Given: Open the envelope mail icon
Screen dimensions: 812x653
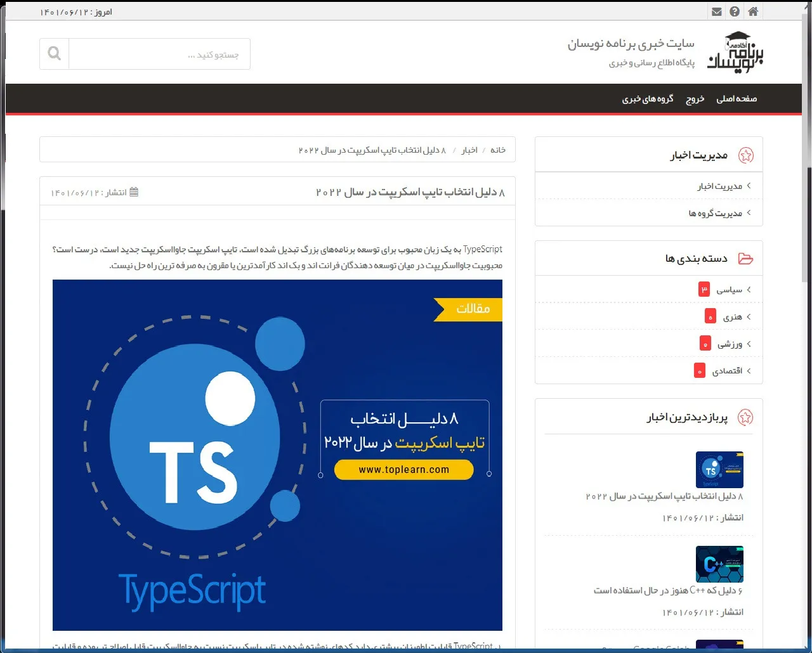Looking at the screenshot, I should point(716,11).
